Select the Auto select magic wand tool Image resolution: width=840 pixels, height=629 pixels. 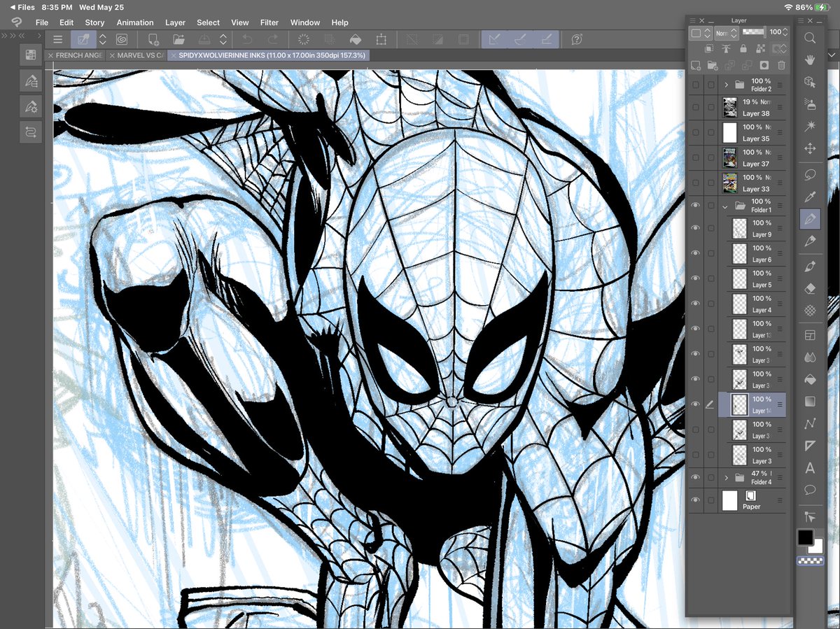click(810, 126)
